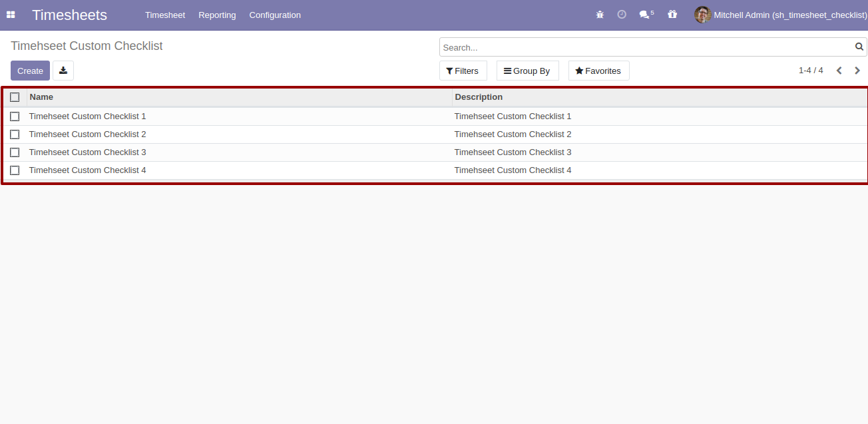This screenshot has height=424, width=868.
Task: Click the gift icon in top bar
Action: click(x=672, y=15)
